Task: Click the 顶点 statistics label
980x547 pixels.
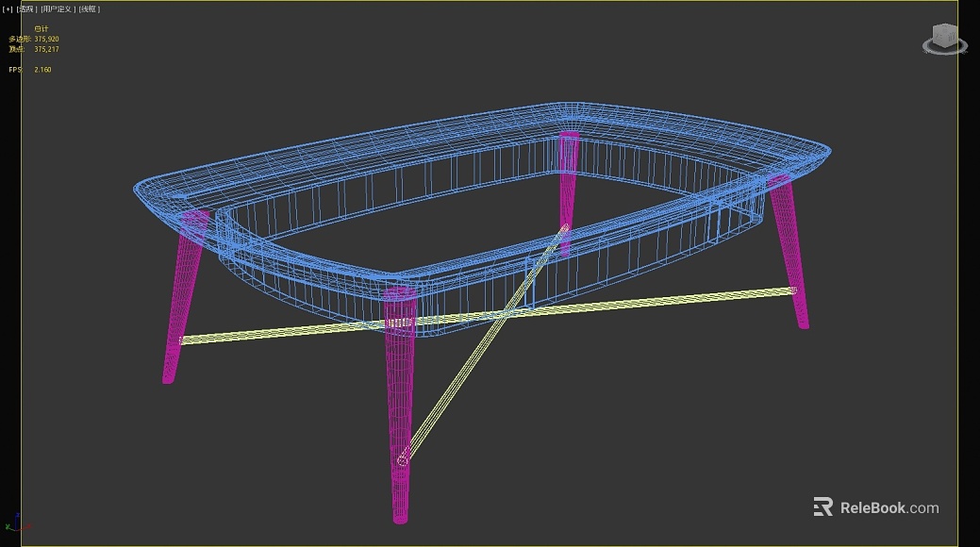Action: pos(16,49)
